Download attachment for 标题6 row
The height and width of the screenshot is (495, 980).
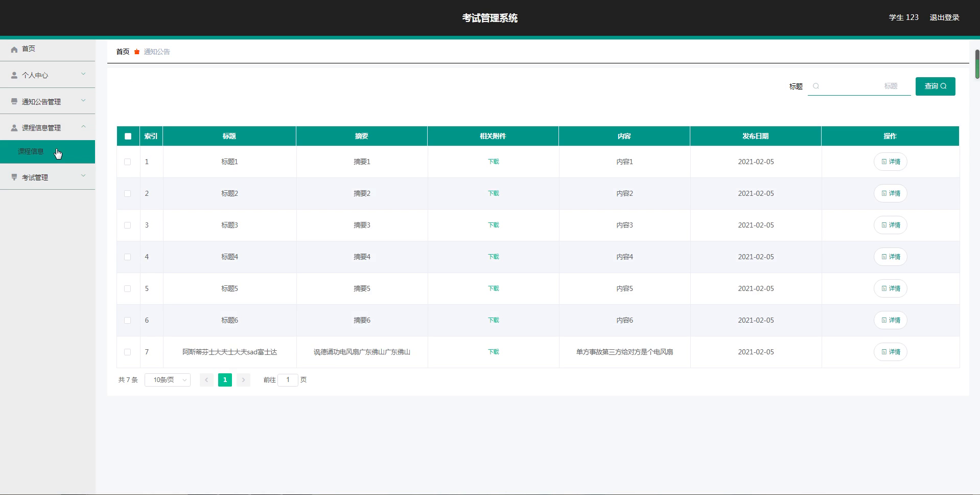click(x=493, y=320)
